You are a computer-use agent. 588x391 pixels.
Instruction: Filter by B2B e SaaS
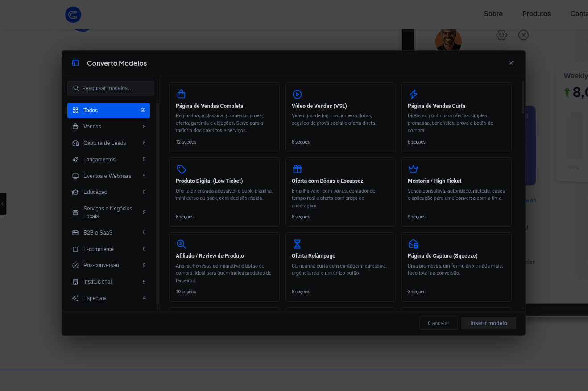click(x=108, y=233)
